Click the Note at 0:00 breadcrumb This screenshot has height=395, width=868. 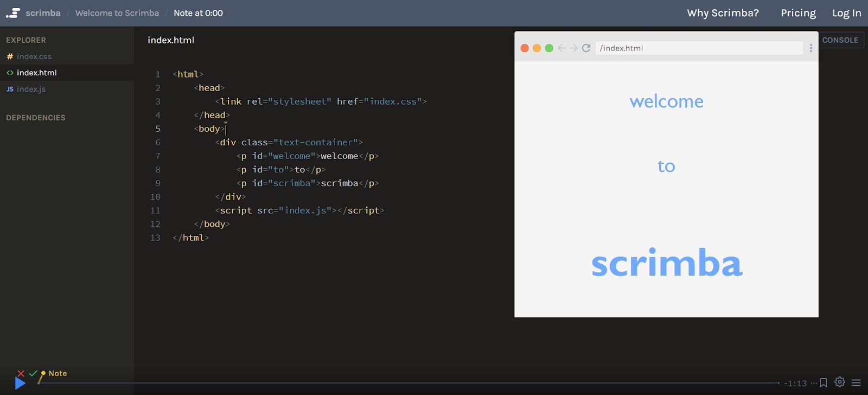(198, 13)
